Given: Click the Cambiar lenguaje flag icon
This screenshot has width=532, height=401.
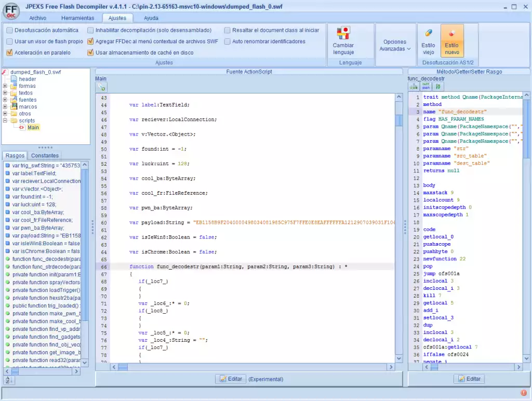Looking at the screenshot, I should 343,33.
